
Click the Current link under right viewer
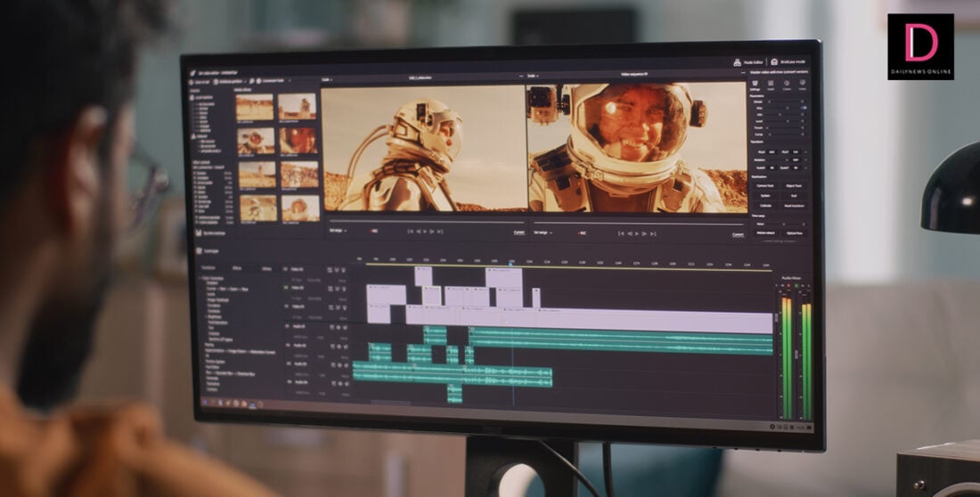tap(738, 234)
